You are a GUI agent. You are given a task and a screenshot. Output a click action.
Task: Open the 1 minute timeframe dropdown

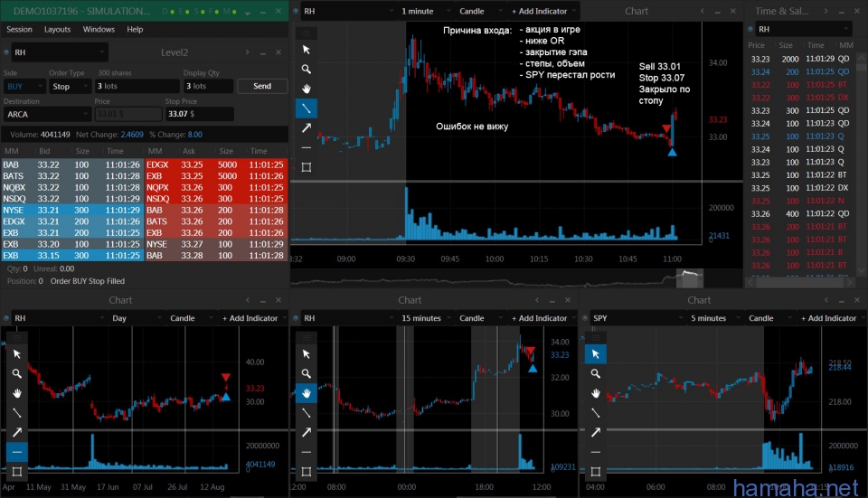[x=423, y=11]
